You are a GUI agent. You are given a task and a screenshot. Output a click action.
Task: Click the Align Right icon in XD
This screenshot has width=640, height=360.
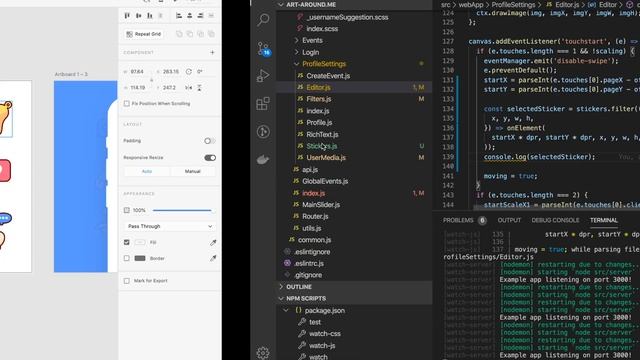click(x=200, y=16)
